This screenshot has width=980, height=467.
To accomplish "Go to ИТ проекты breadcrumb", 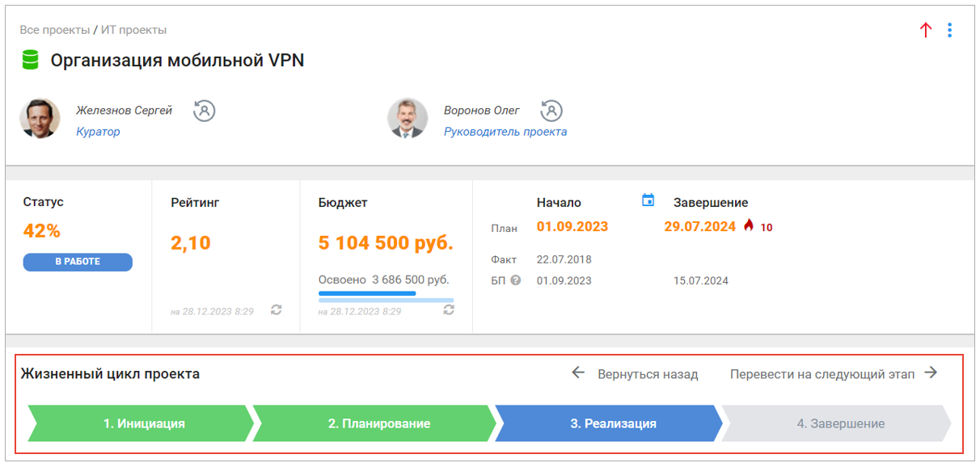I will pos(133,30).
